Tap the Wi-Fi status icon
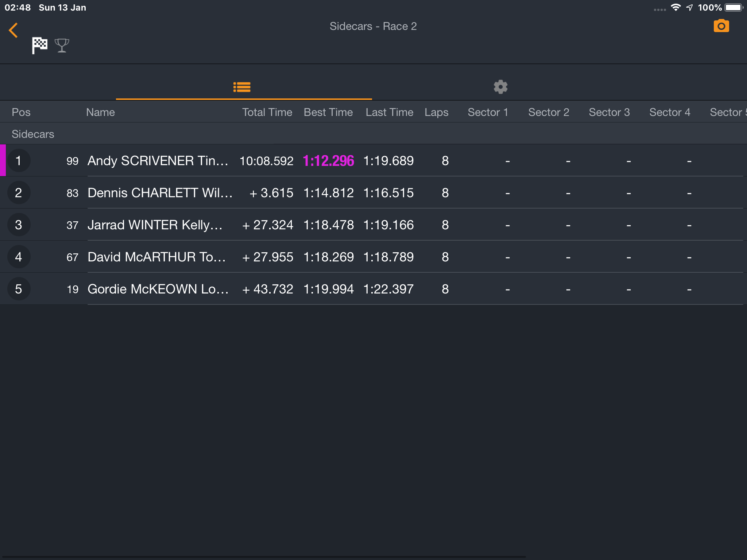 [x=676, y=7]
